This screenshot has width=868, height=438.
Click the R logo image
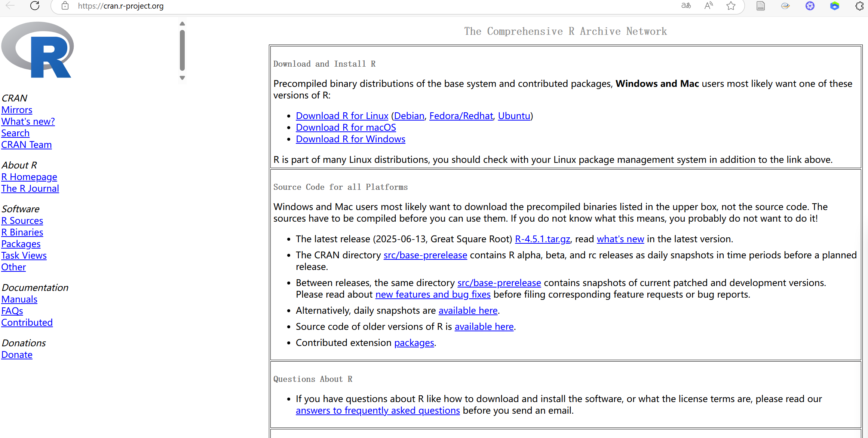37,50
